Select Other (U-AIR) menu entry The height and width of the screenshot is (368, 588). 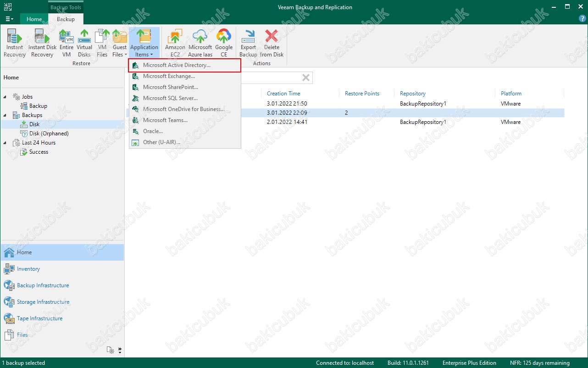(184, 142)
